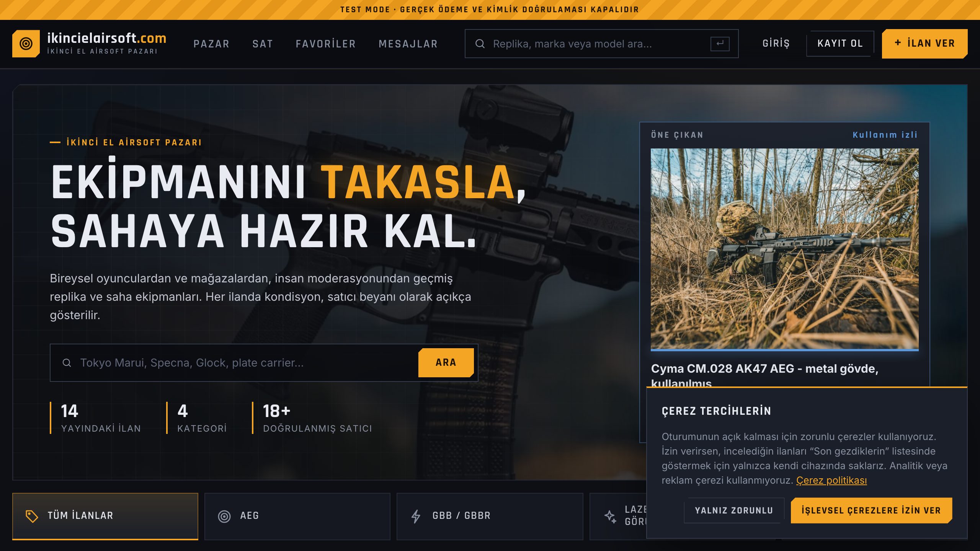Open FAVORİLER in the navigation

[x=326, y=44]
